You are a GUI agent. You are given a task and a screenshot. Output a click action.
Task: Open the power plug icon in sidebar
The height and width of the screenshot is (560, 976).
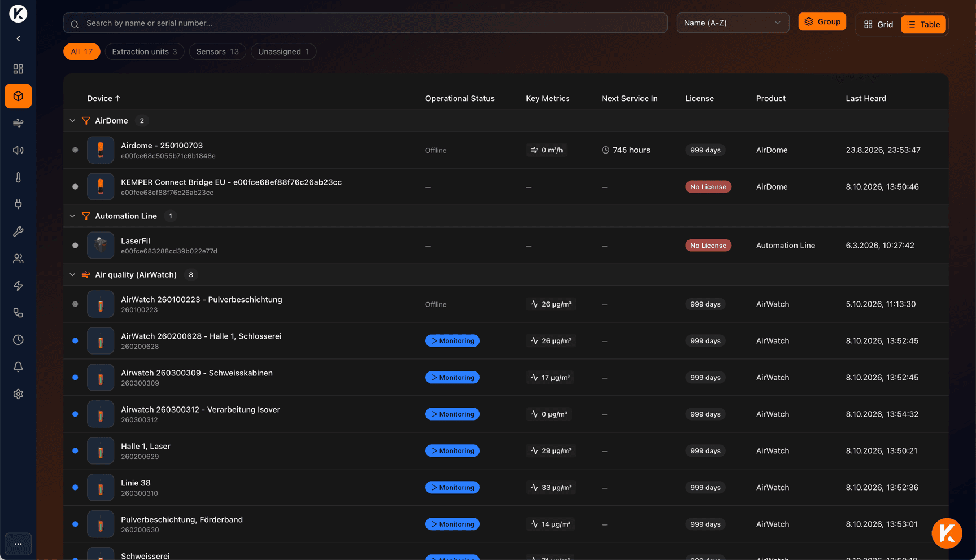click(18, 204)
